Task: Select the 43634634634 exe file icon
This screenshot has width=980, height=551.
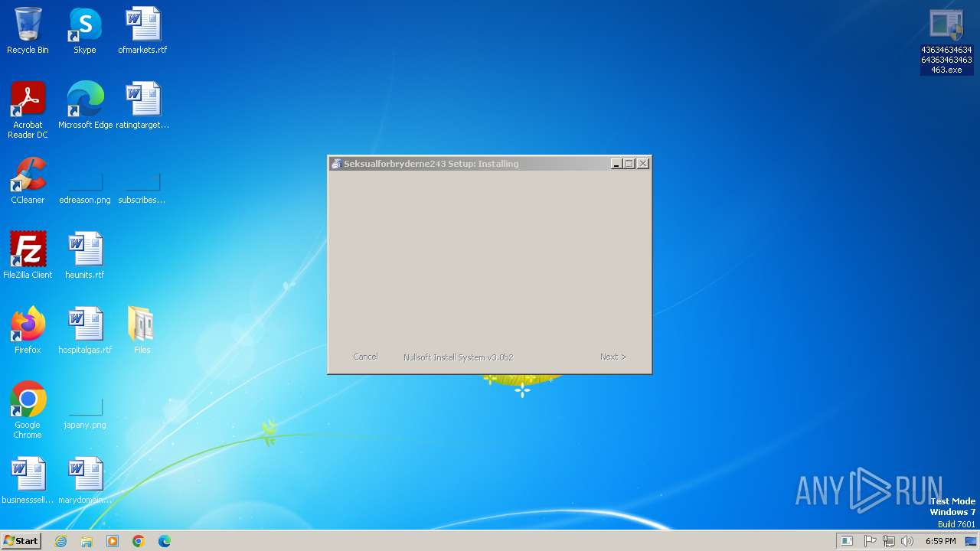Action: click(946, 41)
